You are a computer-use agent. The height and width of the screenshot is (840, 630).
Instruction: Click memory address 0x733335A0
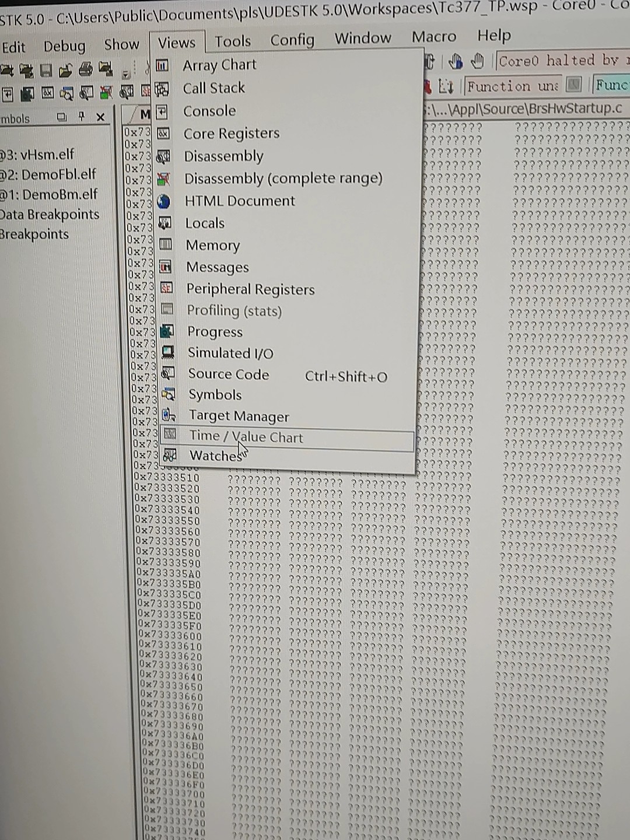pos(169,573)
